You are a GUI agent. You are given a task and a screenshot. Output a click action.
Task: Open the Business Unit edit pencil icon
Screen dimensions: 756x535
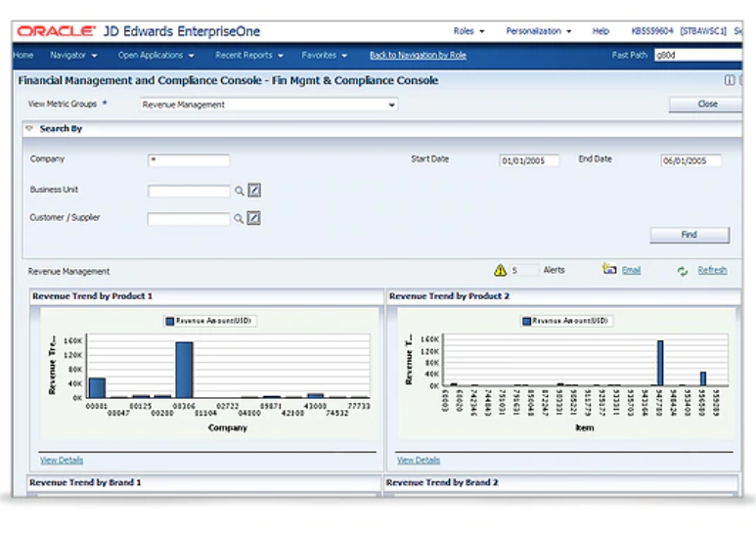(x=254, y=191)
